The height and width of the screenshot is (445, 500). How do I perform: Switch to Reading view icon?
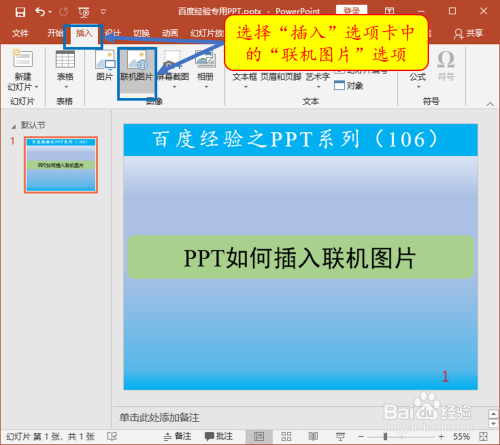coord(313,436)
